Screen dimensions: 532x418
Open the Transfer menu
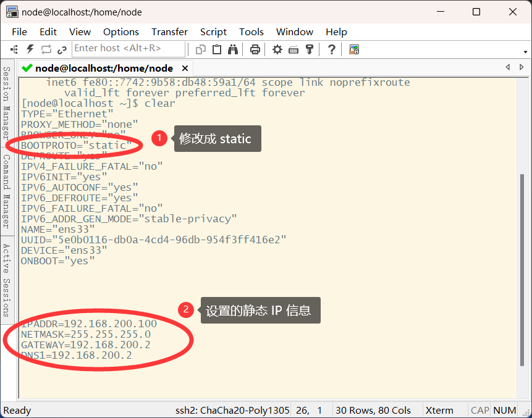coord(169,31)
